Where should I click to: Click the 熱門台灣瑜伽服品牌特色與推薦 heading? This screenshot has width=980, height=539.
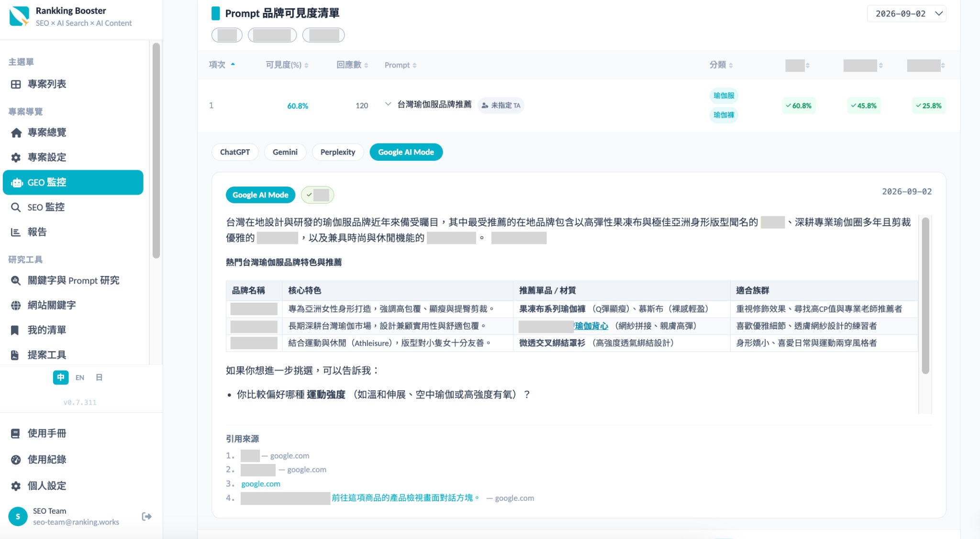[284, 262]
